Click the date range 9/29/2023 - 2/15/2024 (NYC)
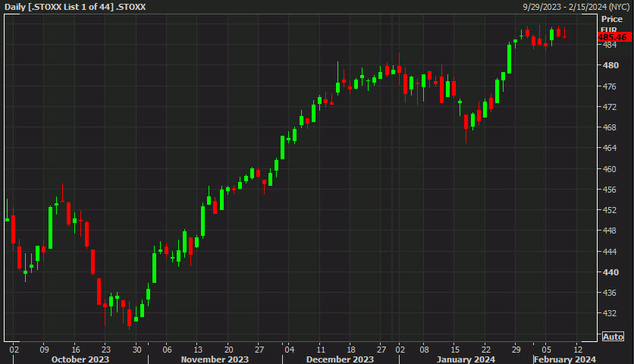634x364 pixels. (x=576, y=7)
